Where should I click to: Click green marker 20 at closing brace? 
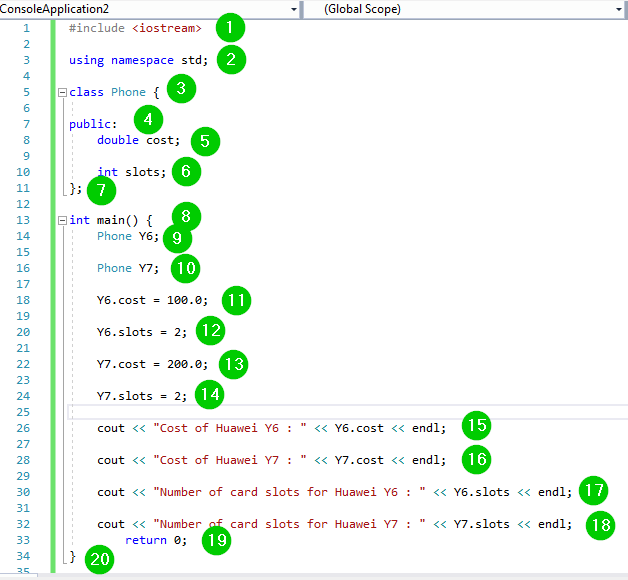[99, 560]
